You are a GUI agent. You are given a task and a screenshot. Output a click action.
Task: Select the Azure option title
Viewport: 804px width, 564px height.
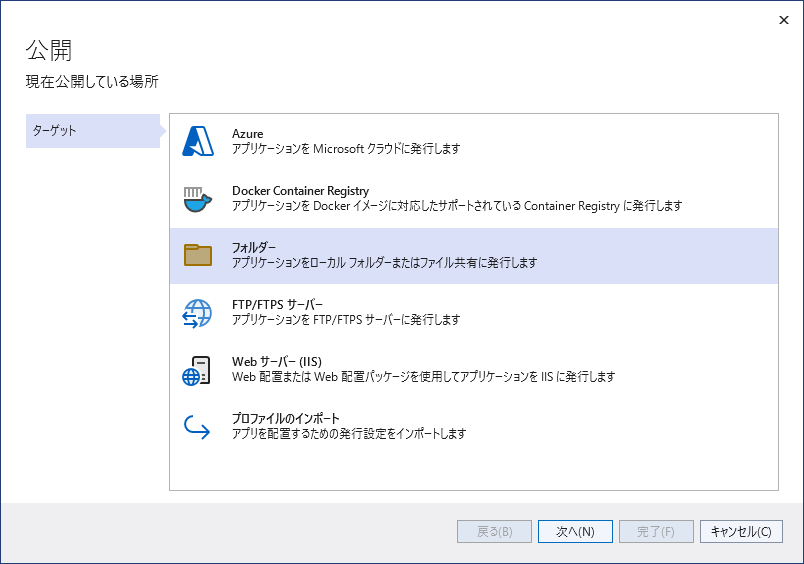click(x=248, y=134)
